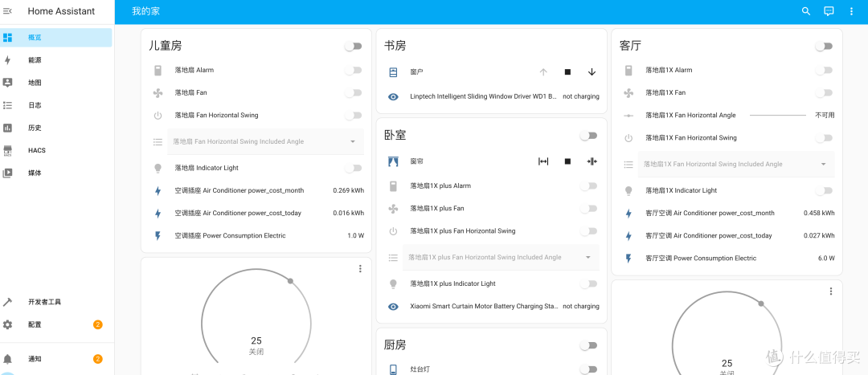This screenshot has width=868, height=375.
Task: Click the eye icon beside Linptech Sliding Window Driver
Action: 393,97
